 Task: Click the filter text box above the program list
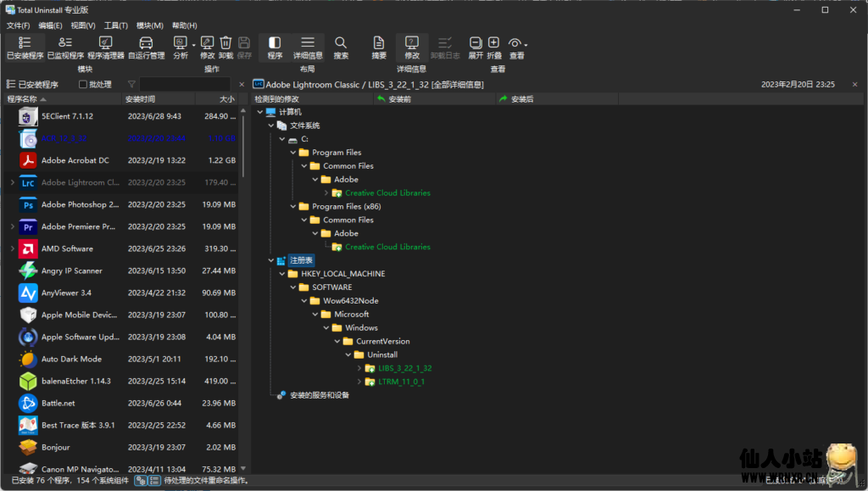point(185,85)
